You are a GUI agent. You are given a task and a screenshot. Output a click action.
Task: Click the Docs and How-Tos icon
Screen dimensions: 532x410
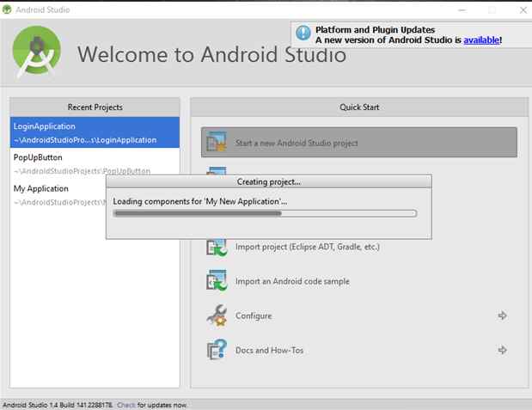pyautogui.click(x=217, y=350)
